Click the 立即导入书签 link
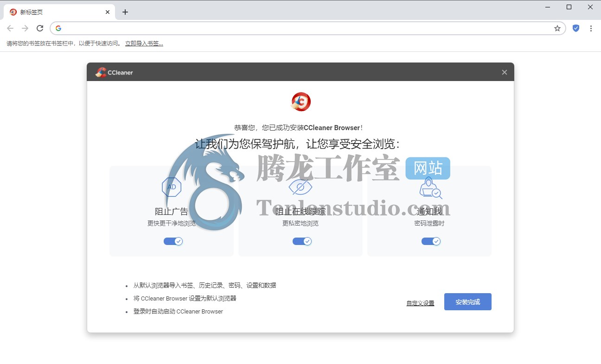 (144, 44)
